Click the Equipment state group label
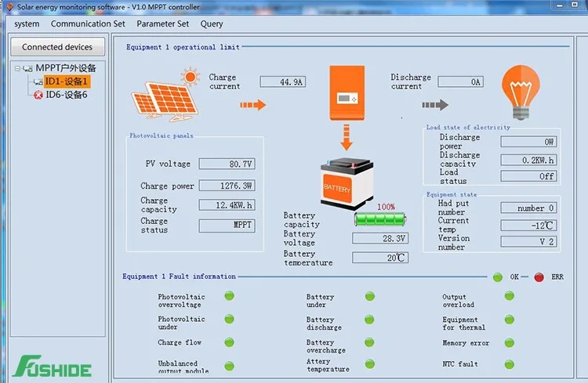 click(452, 194)
